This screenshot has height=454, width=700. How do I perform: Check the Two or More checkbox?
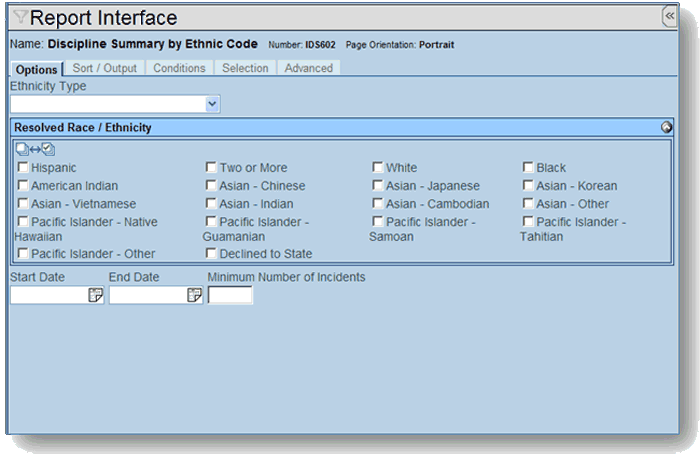[x=211, y=167]
